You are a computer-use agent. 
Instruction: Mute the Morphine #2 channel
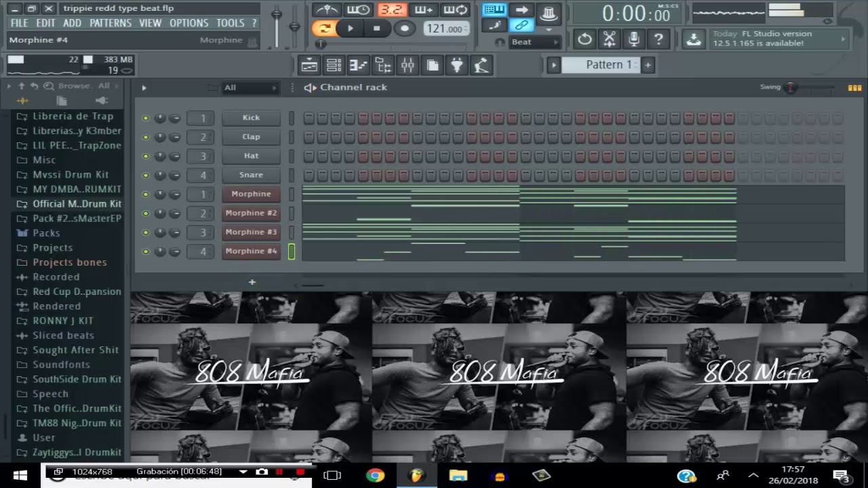tap(145, 213)
